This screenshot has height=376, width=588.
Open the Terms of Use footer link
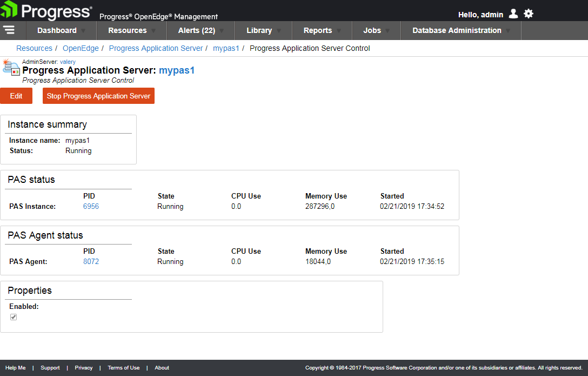coord(123,368)
